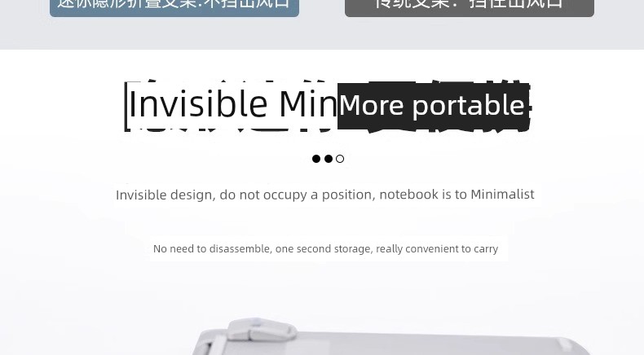Click the folding hinge on the stand
Image resolution: width=644 pixels, height=355 pixels.
tap(262, 330)
